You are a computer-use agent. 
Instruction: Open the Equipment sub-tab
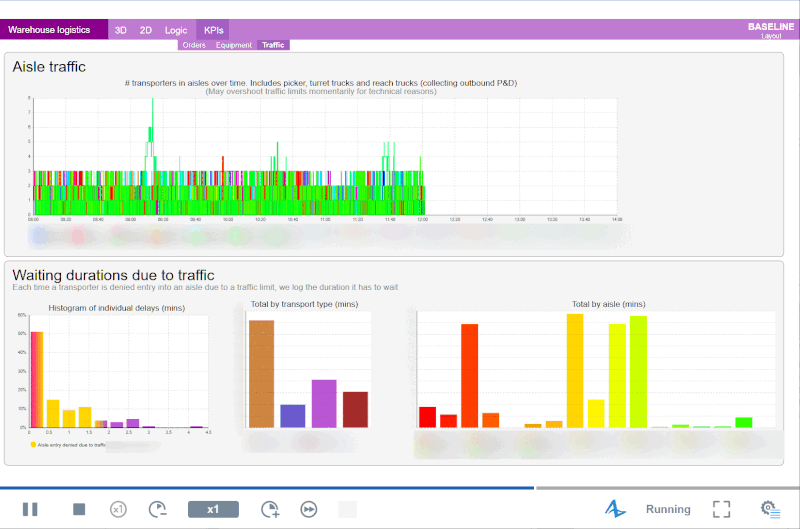click(x=234, y=45)
